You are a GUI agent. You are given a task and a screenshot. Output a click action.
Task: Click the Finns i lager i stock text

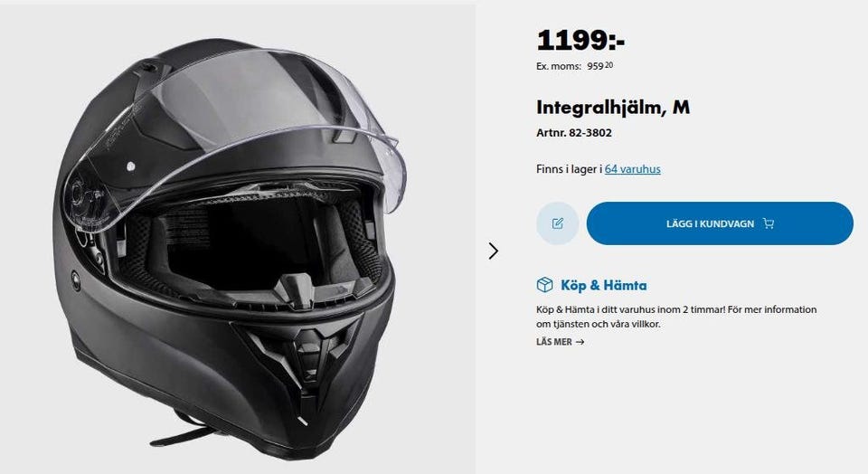(x=569, y=169)
